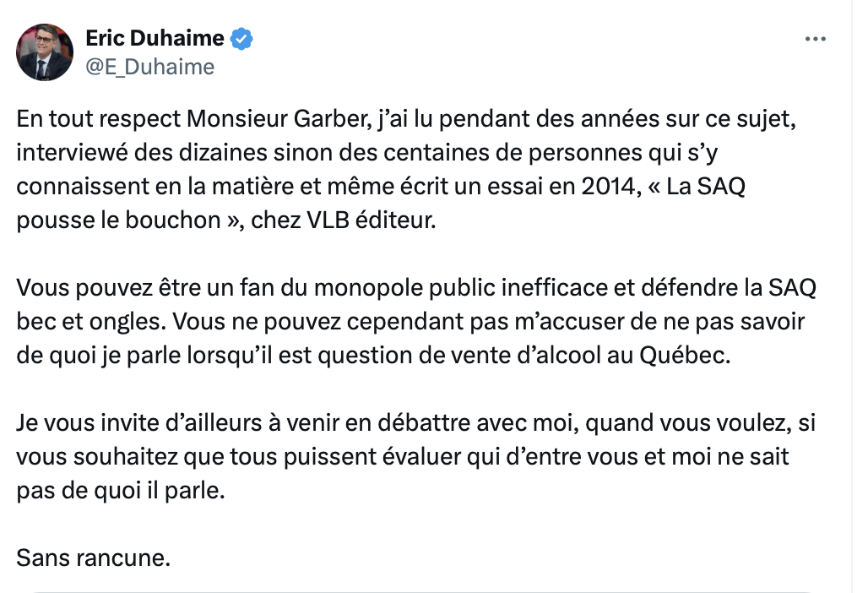This screenshot has width=868, height=593.
Task: Click the book title "La SAQ" text
Action: (x=706, y=186)
